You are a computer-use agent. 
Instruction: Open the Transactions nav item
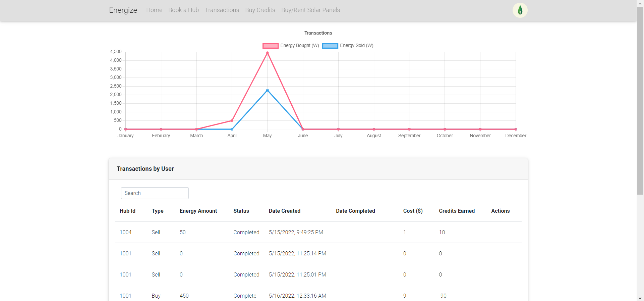click(x=222, y=10)
